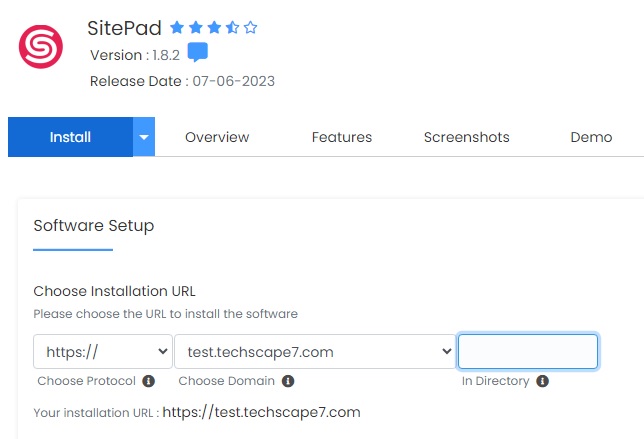Click the blue Install button
The image size is (644, 439).
(70, 137)
